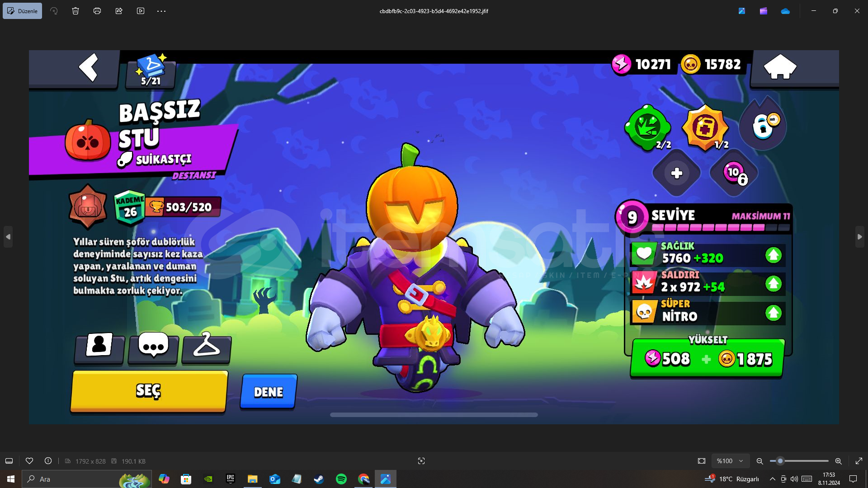Screen dimensions: 868x488
Task: Open Steam from the taskbar
Action: [x=319, y=479]
